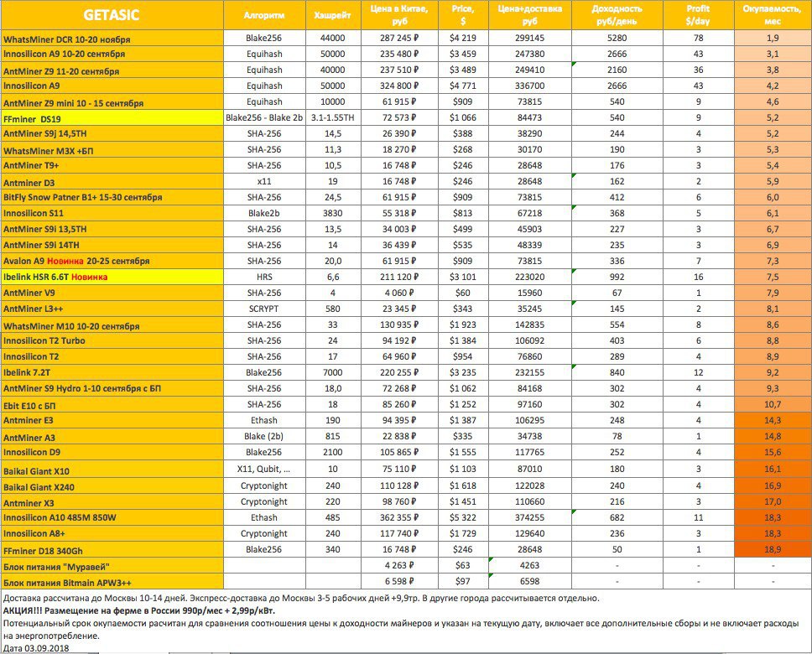This screenshot has width=812, height=654.
Task: Select the "Хашрейт" column header
Action: (332, 15)
